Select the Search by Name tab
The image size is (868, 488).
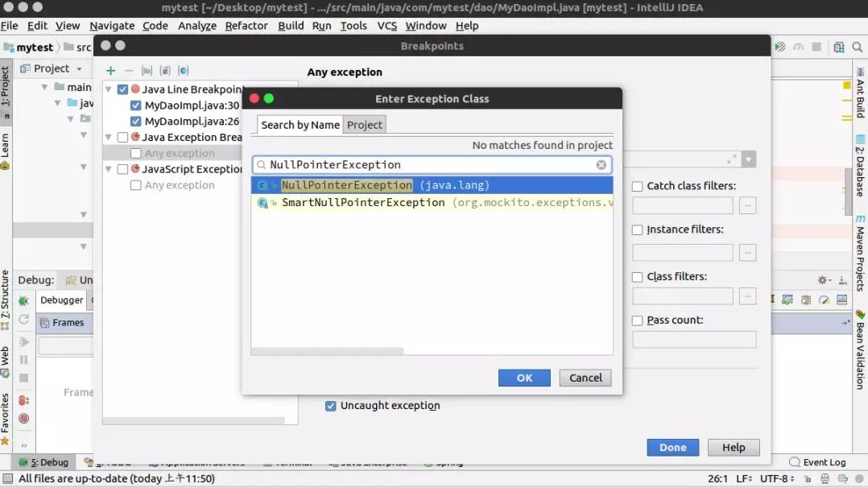point(300,125)
